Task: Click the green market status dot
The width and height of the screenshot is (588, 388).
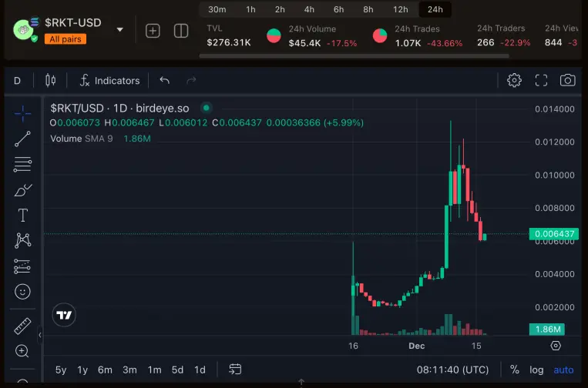Action: point(206,109)
